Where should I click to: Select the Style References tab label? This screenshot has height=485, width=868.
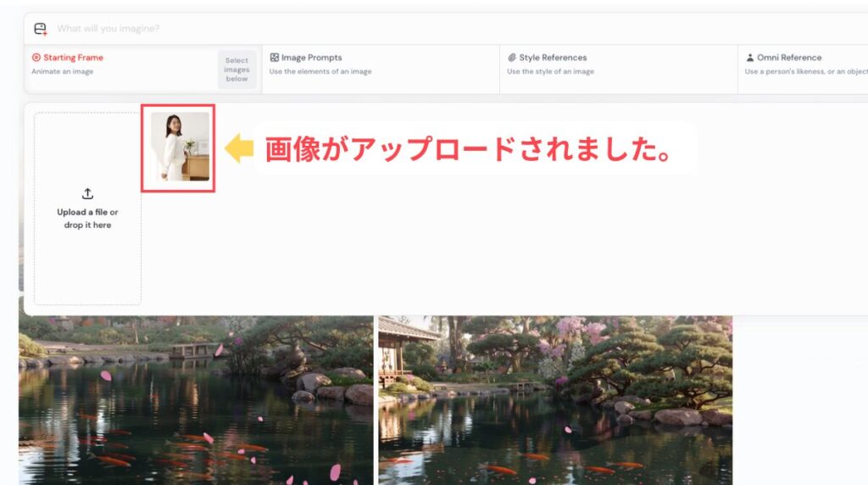553,58
